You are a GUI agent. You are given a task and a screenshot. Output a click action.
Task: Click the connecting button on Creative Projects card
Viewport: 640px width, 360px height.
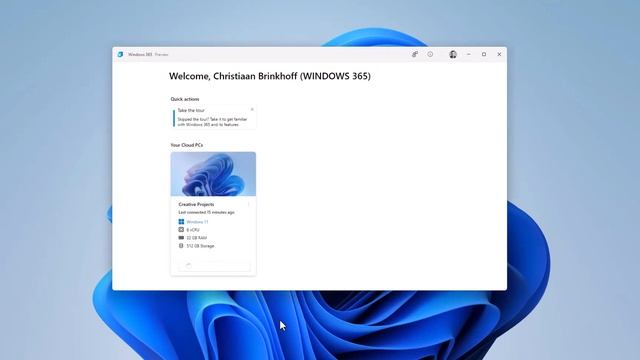(x=214, y=266)
